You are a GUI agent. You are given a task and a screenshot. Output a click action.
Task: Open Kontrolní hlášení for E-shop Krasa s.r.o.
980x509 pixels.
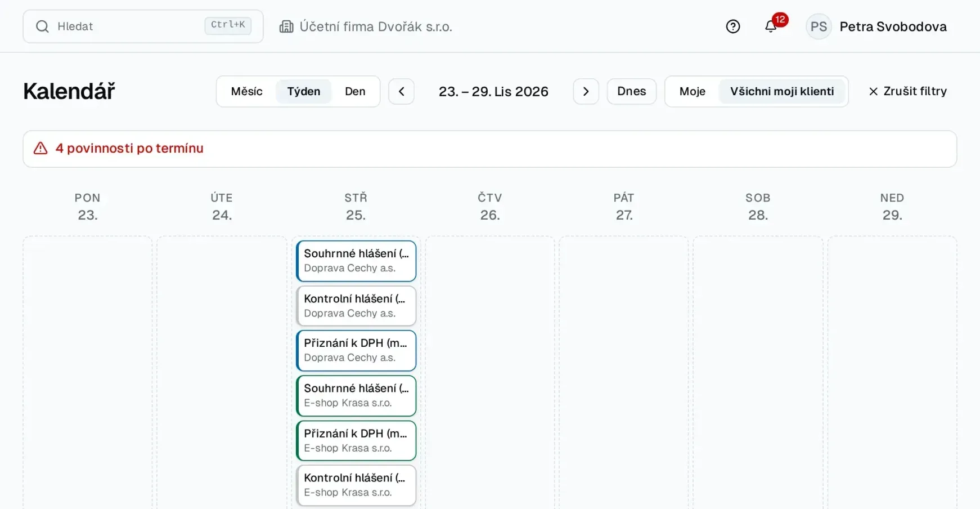coord(356,485)
